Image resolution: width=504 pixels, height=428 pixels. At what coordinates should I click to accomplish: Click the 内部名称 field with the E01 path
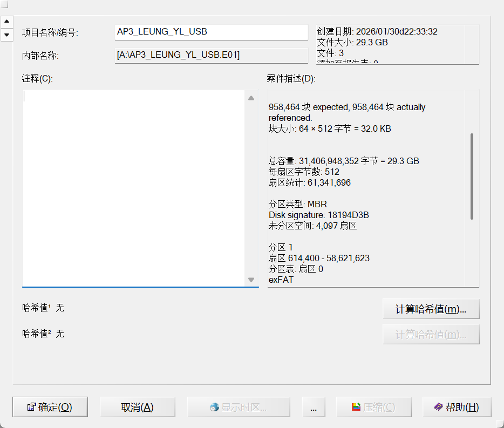211,55
